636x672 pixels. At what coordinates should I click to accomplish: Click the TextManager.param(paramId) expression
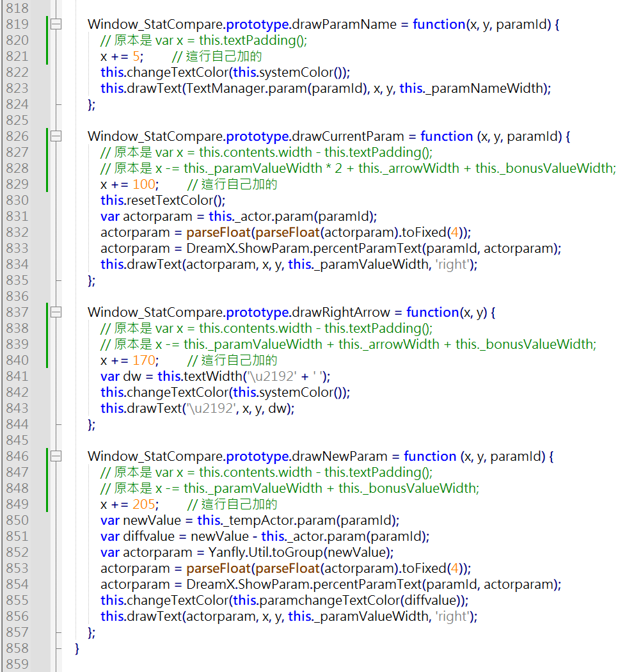(277, 88)
